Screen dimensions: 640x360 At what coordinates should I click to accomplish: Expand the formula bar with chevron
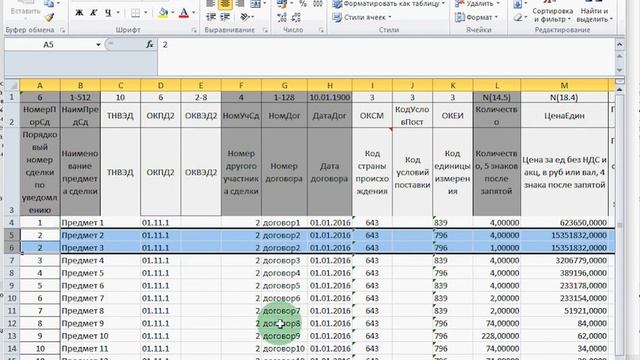(619, 44)
